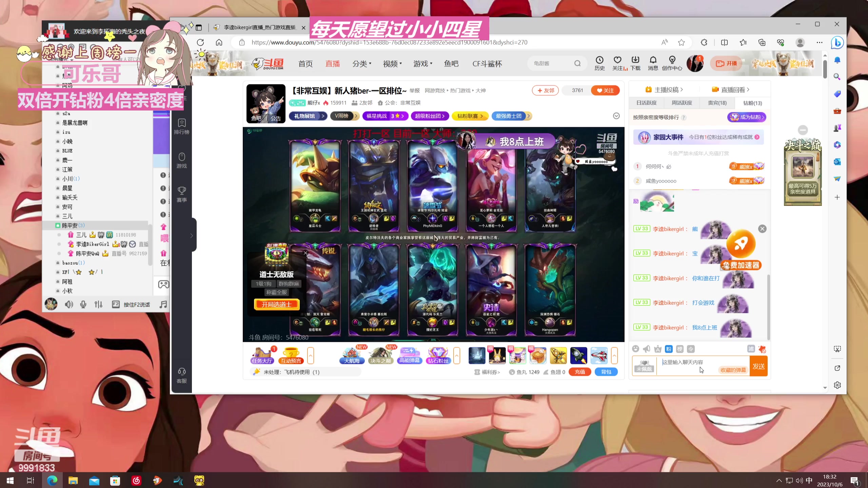Viewport: 868px width, 488px height.
Task: Open the 鱼吧 nav item
Action: pyautogui.click(x=451, y=64)
